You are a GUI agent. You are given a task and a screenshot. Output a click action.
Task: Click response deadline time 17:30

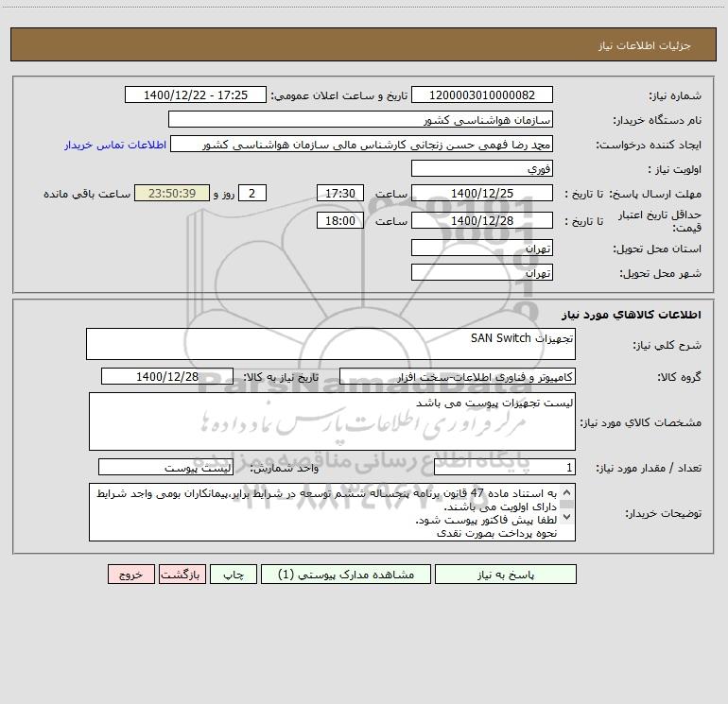click(339, 193)
